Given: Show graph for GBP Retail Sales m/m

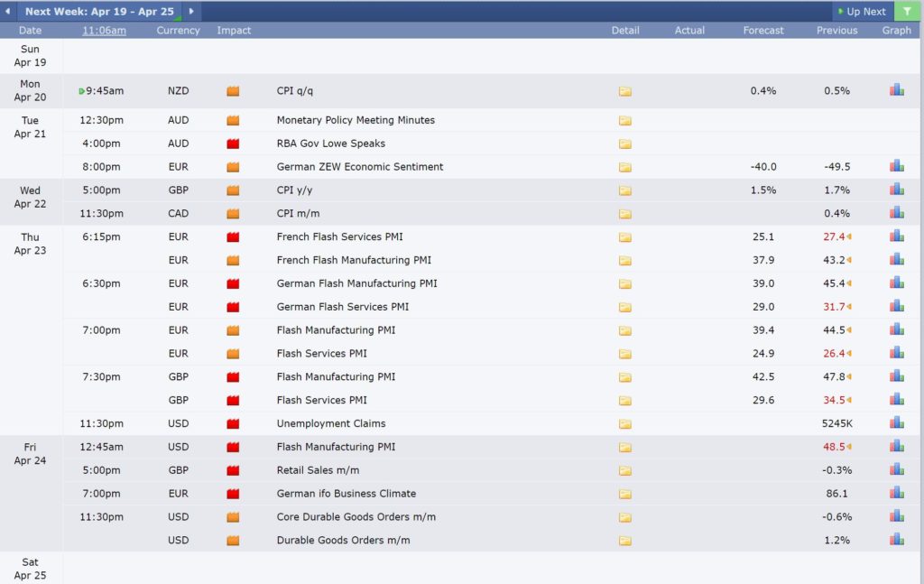Looking at the screenshot, I should [897, 468].
